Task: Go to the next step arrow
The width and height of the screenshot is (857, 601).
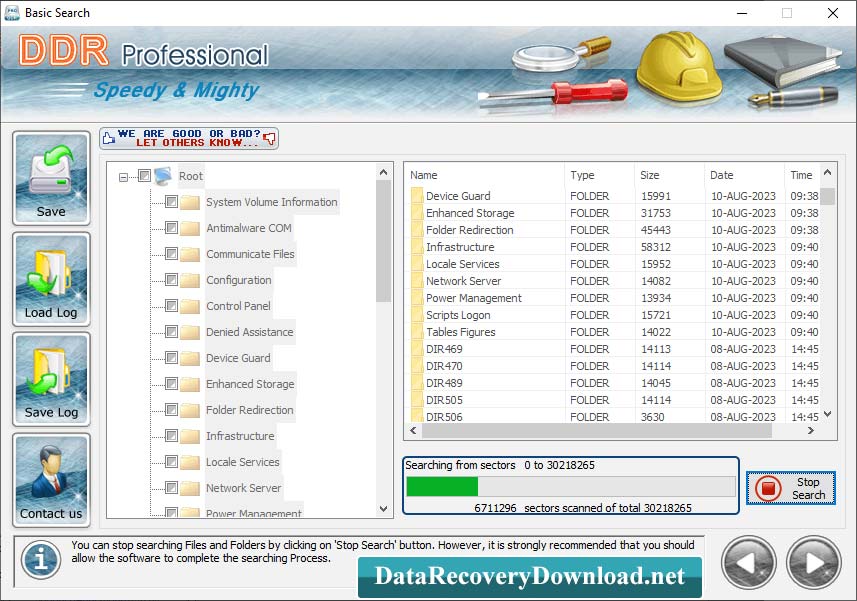Action: pos(814,563)
